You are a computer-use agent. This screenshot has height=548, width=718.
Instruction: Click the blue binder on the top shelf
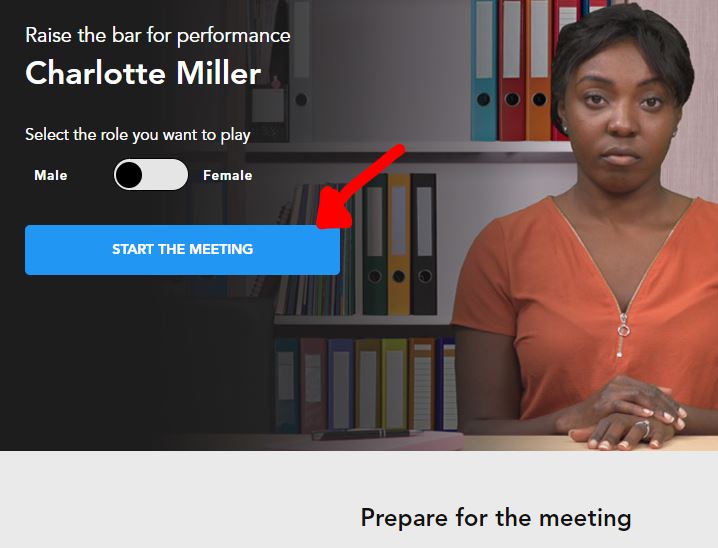pos(484,70)
